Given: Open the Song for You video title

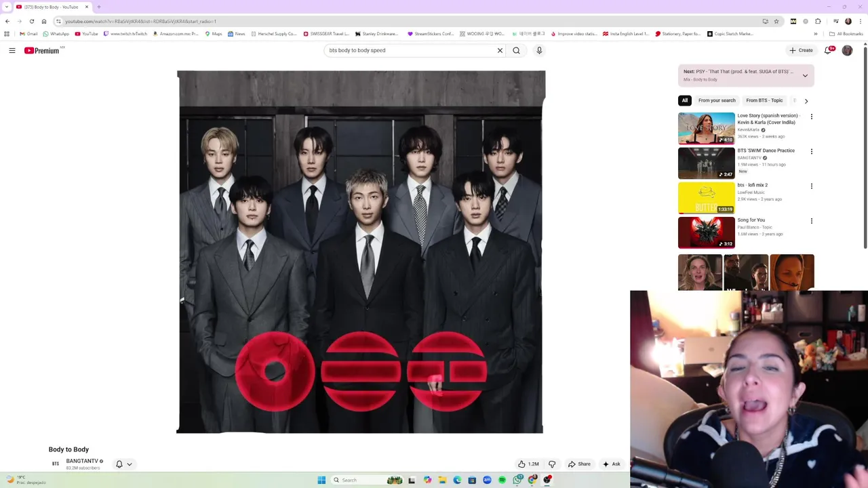Looking at the screenshot, I should [751, 220].
